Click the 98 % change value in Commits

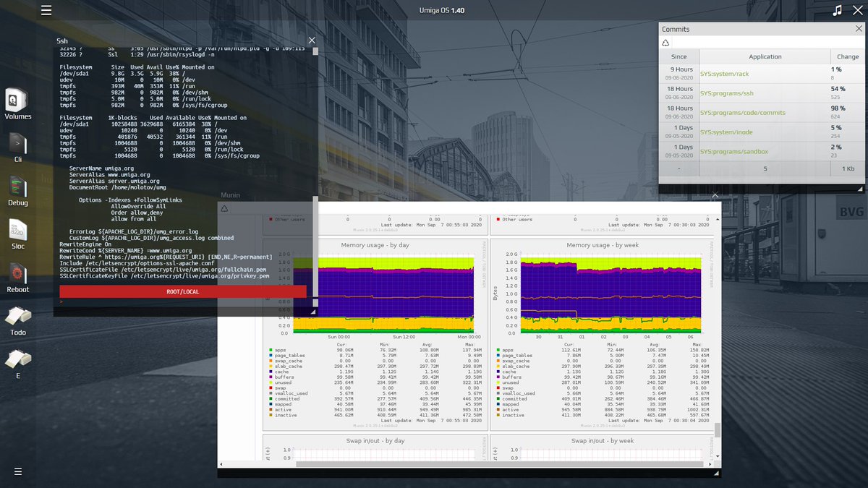(x=838, y=108)
